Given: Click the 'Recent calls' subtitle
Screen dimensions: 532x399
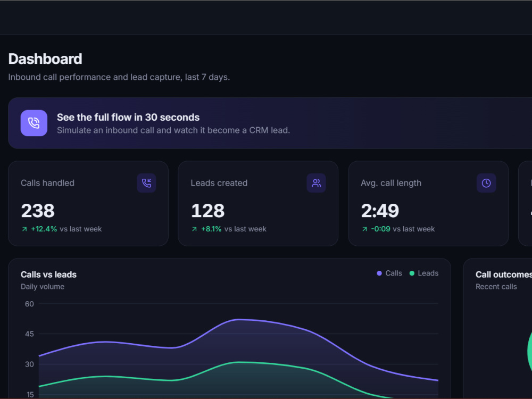Looking at the screenshot, I should [496, 287].
